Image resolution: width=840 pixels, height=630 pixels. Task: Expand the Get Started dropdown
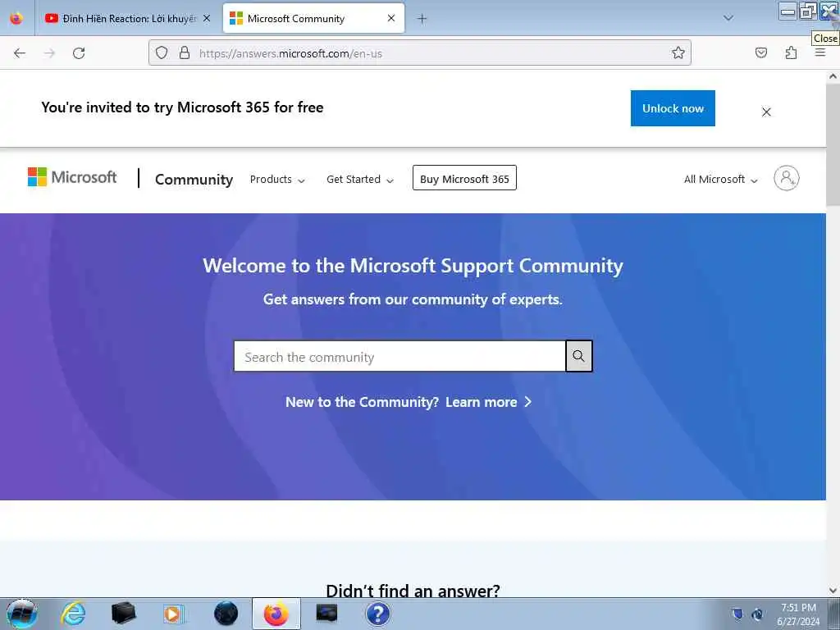(360, 180)
